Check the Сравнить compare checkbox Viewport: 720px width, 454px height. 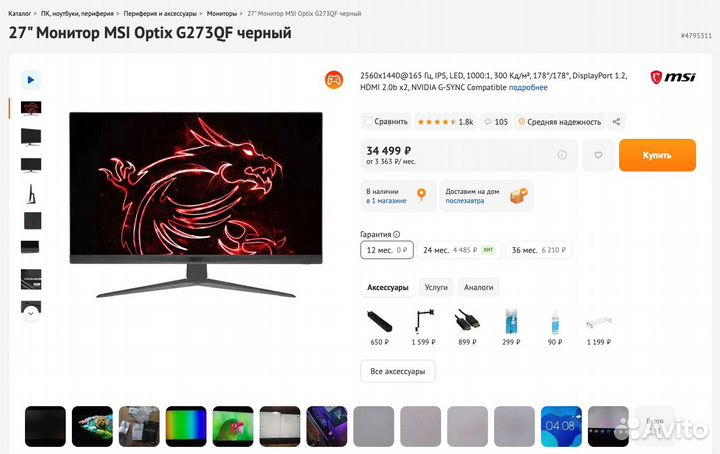368,121
